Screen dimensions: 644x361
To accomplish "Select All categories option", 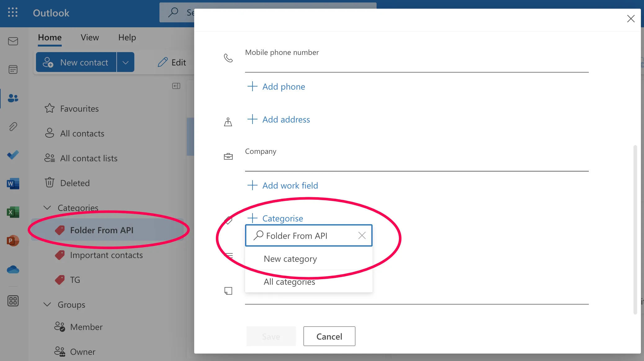I will pyautogui.click(x=289, y=282).
